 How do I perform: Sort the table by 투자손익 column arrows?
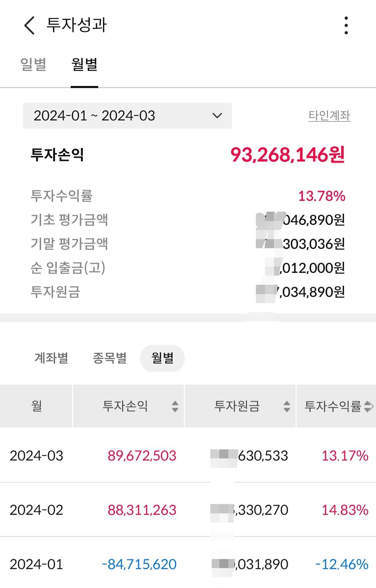coord(175,406)
